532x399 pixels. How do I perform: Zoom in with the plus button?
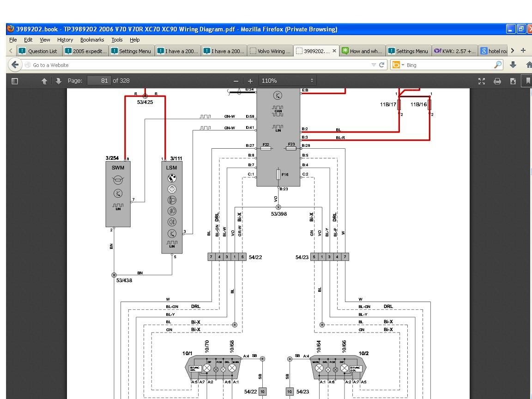(x=250, y=81)
